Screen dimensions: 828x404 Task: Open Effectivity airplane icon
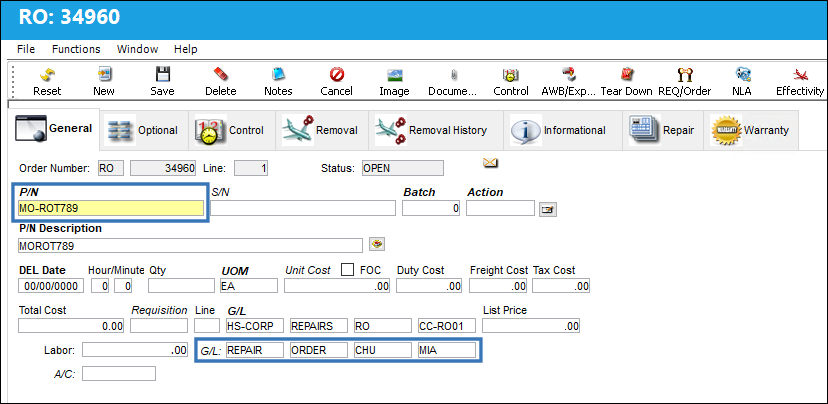click(801, 74)
